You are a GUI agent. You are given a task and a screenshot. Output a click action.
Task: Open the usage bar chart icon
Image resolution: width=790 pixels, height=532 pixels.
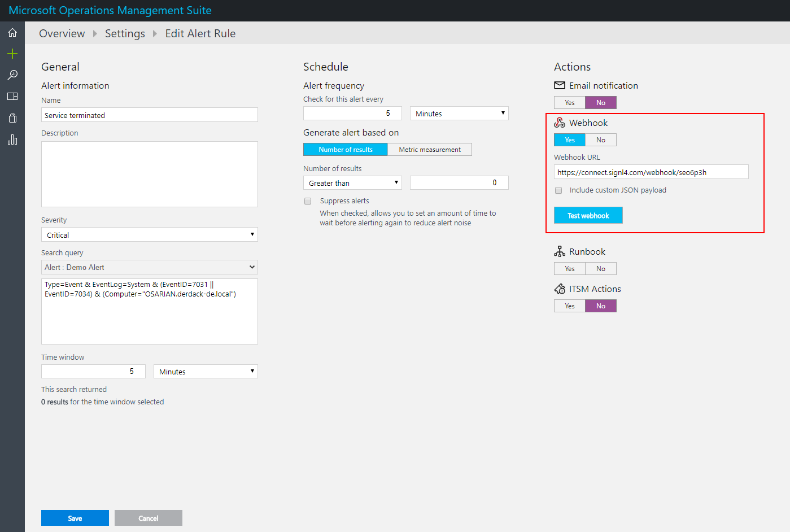12,139
